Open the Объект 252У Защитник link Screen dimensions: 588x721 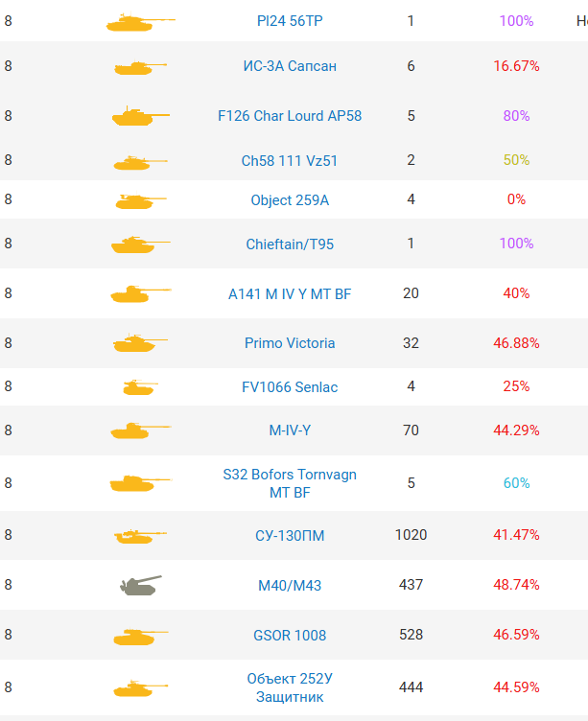point(290,687)
